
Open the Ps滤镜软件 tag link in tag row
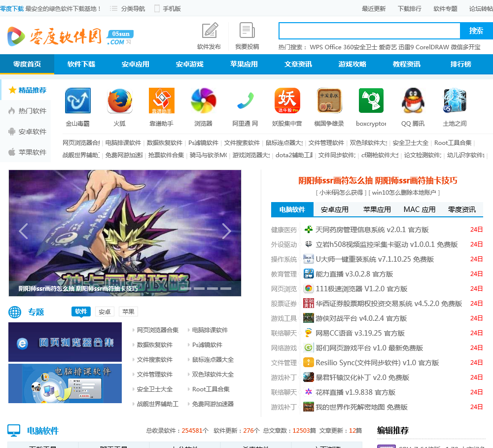pos(204,143)
